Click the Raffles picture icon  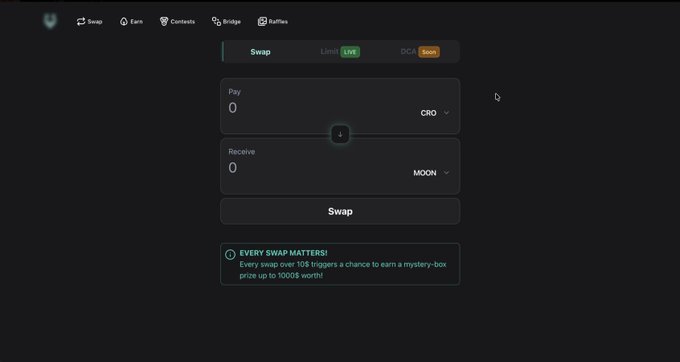262,22
